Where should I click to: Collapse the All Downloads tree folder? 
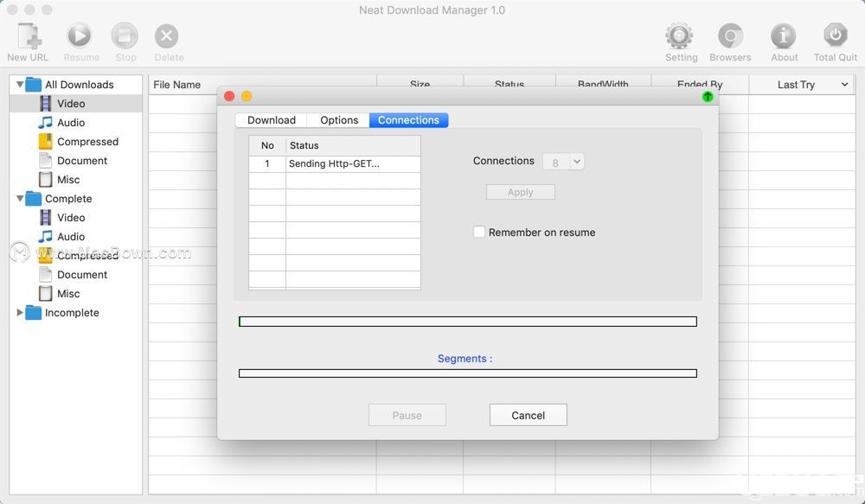pos(20,85)
